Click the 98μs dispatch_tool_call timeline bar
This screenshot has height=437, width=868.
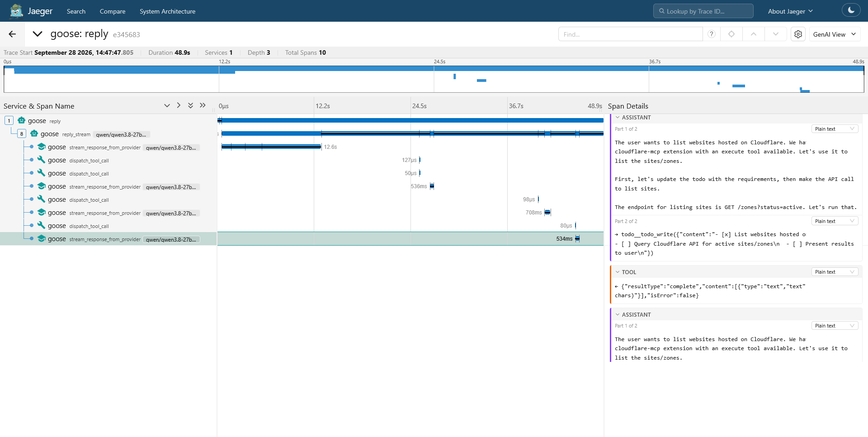tap(538, 199)
